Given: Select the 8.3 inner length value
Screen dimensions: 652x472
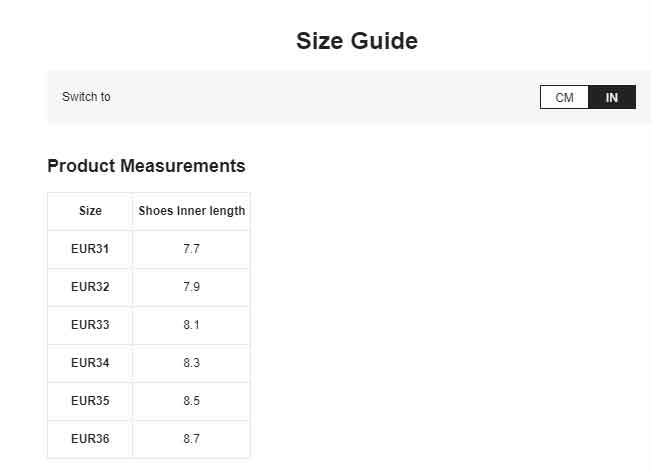Looking at the screenshot, I should point(192,363).
